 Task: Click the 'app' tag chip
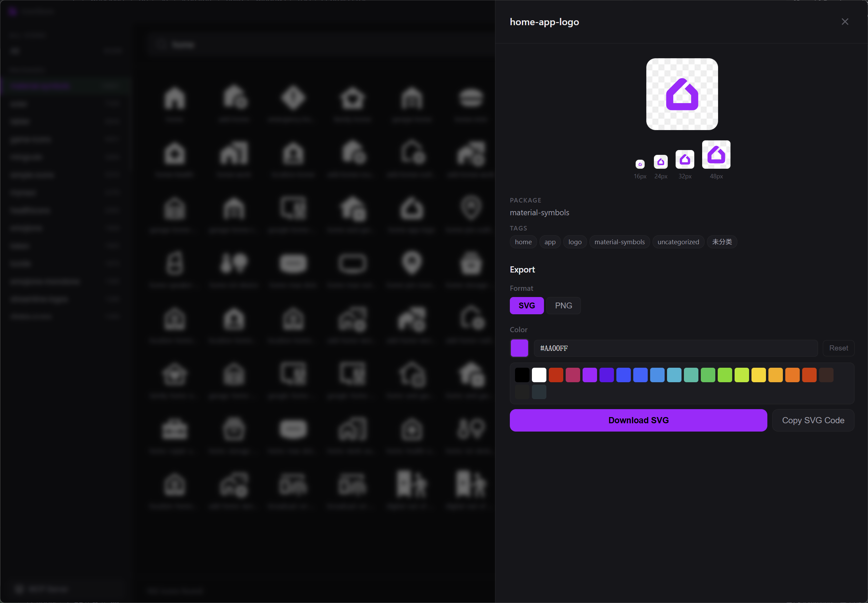pyautogui.click(x=550, y=242)
